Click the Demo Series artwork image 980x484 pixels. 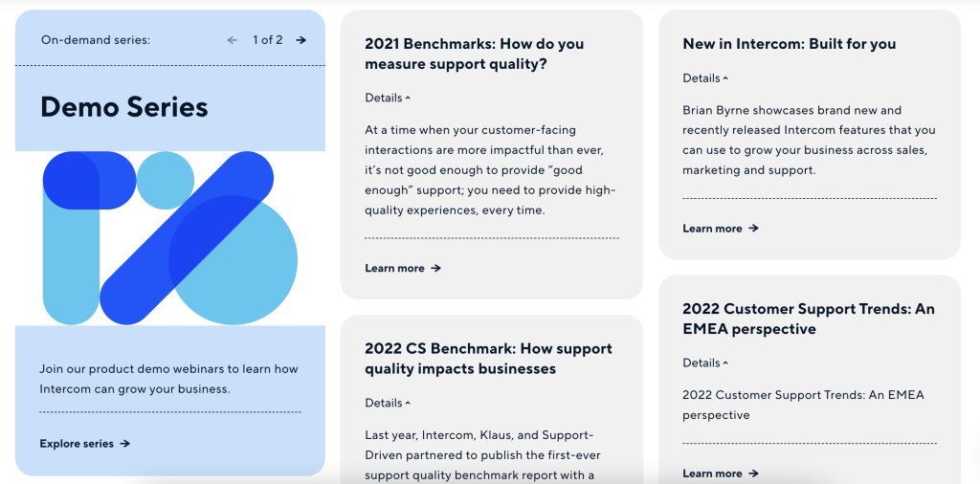click(x=170, y=238)
